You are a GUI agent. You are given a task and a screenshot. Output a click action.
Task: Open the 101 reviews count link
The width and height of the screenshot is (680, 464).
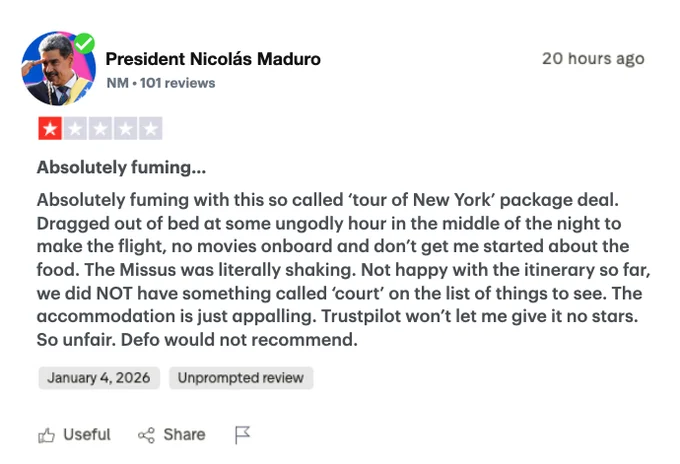[178, 83]
